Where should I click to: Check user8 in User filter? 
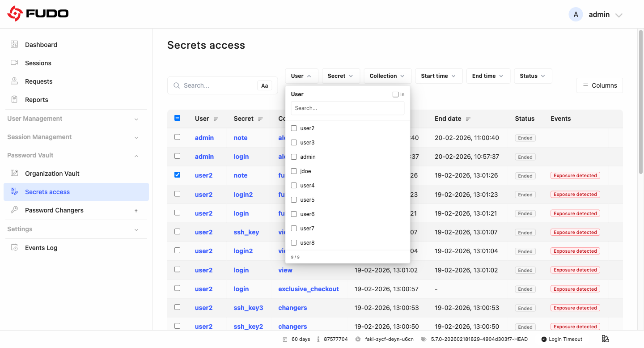pyautogui.click(x=294, y=243)
